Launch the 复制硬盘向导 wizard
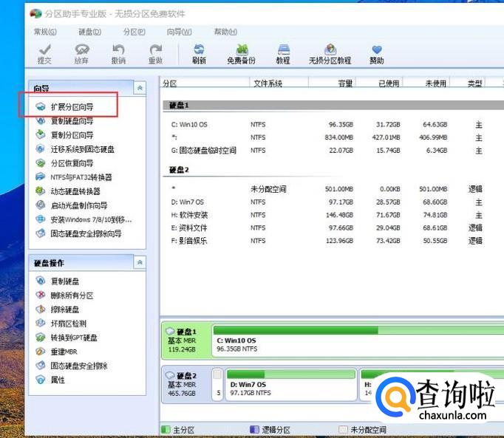The height and width of the screenshot is (438, 504). coord(64,121)
